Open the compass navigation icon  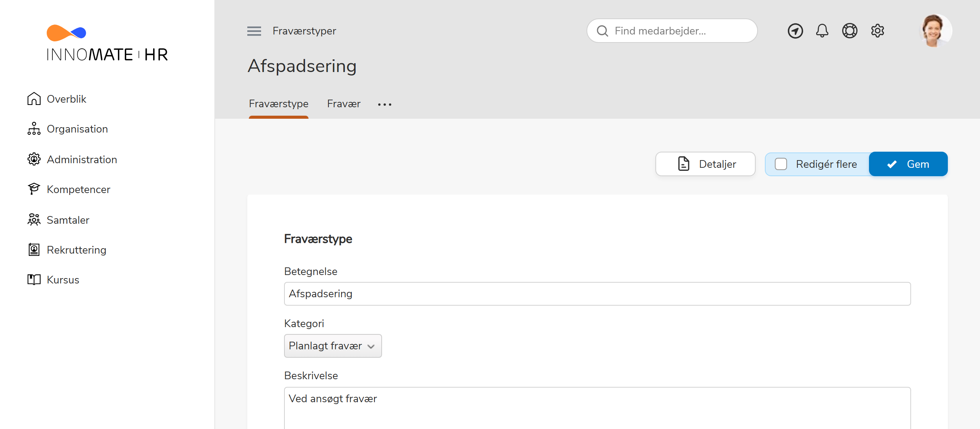(x=795, y=31)
